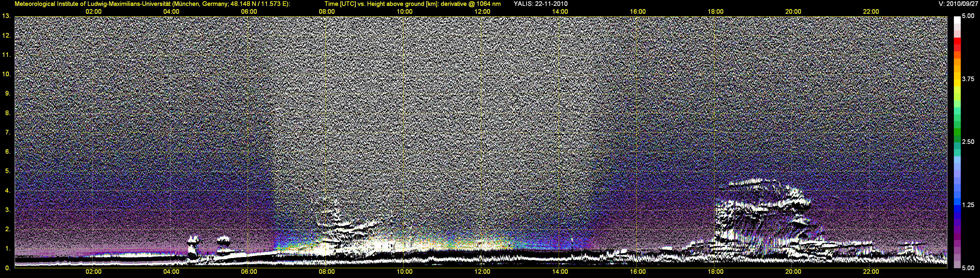Click the 13. km height axis label
980x278 pixels.
point(7,16)
